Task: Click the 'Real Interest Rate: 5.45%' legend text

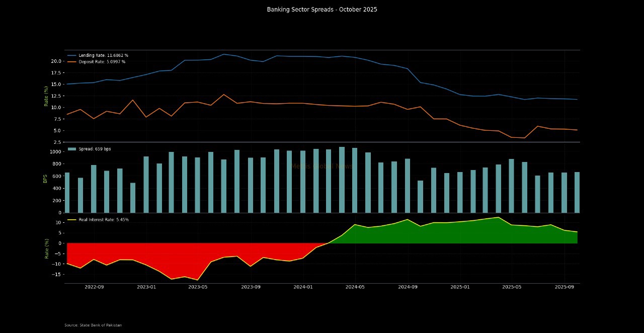Action: point(104,220)
